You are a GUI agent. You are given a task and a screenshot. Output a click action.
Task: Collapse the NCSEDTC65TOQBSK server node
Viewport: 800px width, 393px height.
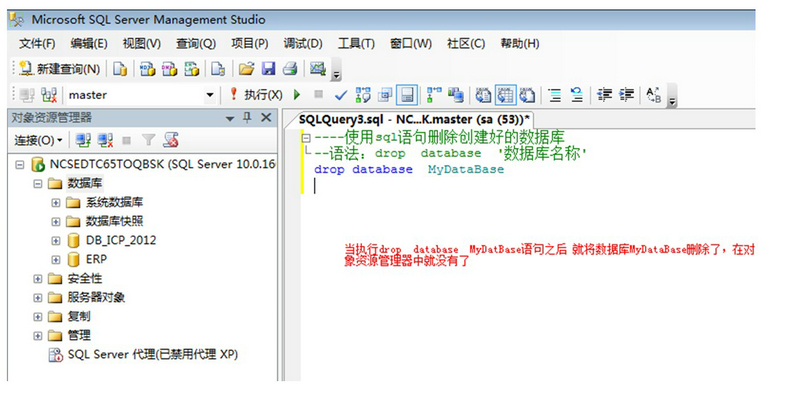[19, 165]
